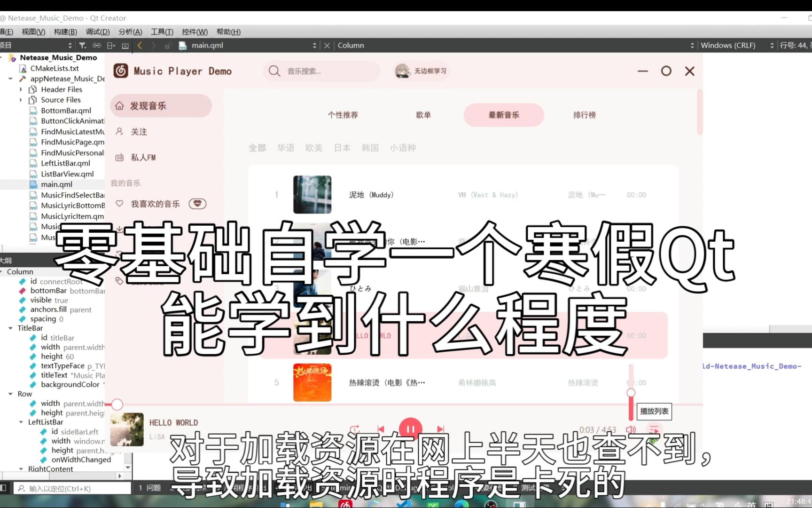Click the 音乐搜索 search field
Viewport: 812px width, 508px height.
click(x=322, y=71)
